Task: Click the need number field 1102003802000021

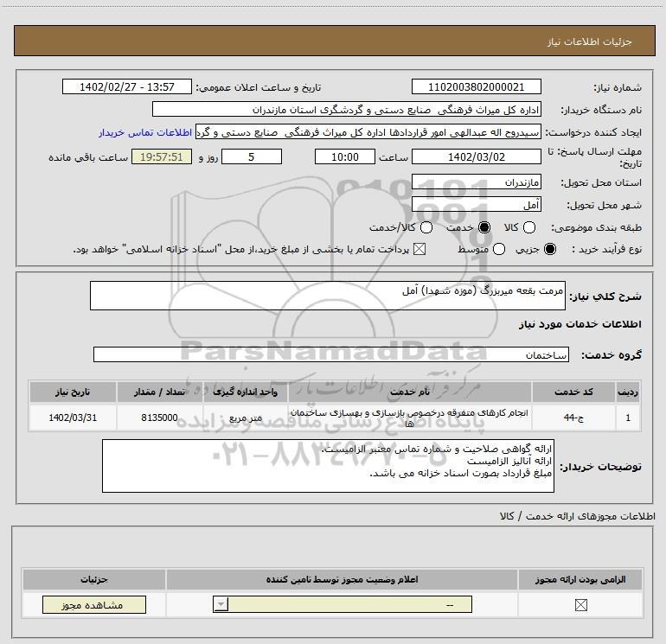Action: [x=476, y=87]
